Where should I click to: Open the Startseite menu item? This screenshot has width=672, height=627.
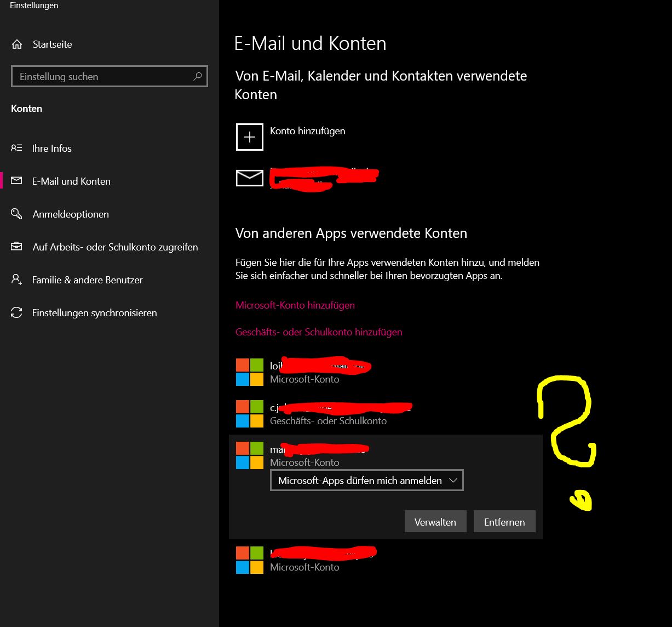pos(52,44)
